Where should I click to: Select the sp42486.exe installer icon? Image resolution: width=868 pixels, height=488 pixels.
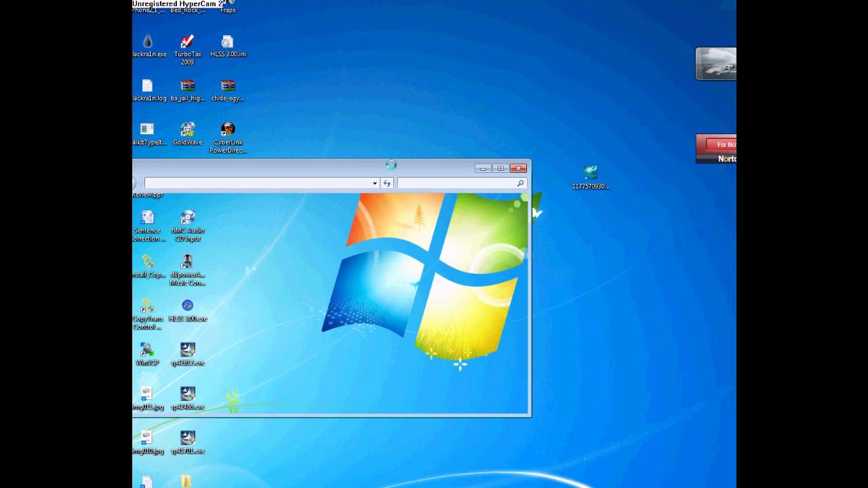click(188, 399)
